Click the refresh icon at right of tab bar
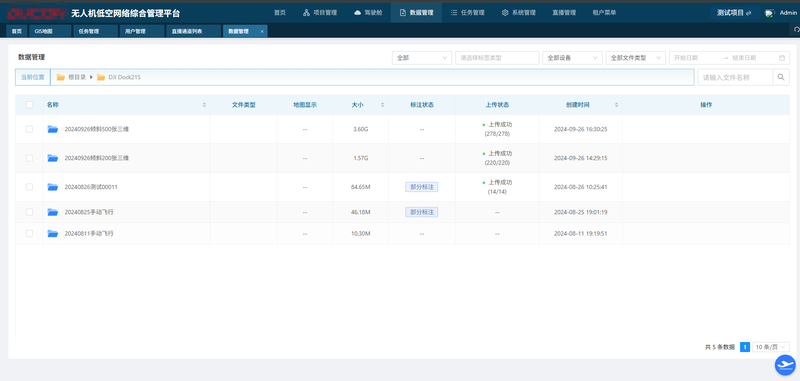800x381 pixels. coord(797,31)
